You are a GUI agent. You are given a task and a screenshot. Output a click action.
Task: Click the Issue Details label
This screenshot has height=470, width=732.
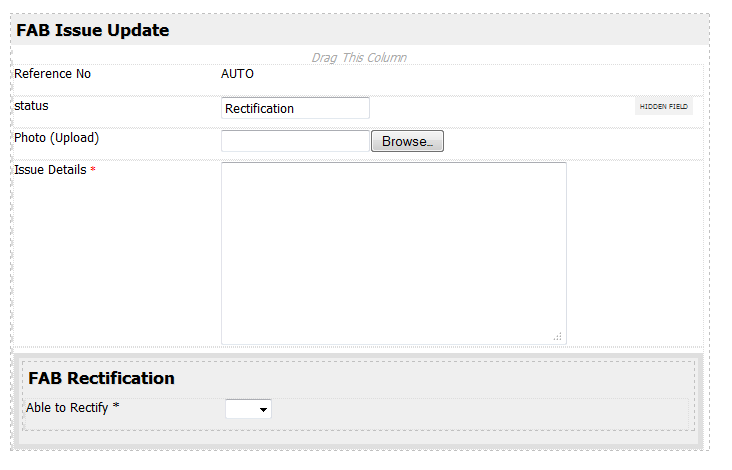50,170
